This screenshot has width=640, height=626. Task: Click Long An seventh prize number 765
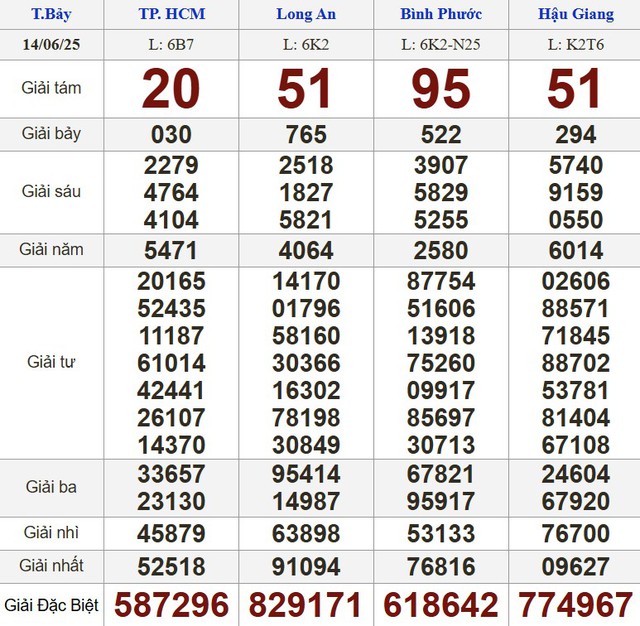pyautogui.click(x=306, y=135)
